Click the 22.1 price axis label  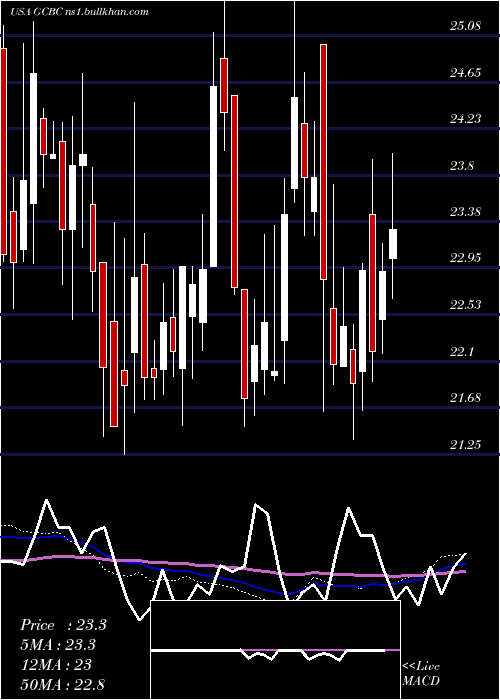(462, 352)
